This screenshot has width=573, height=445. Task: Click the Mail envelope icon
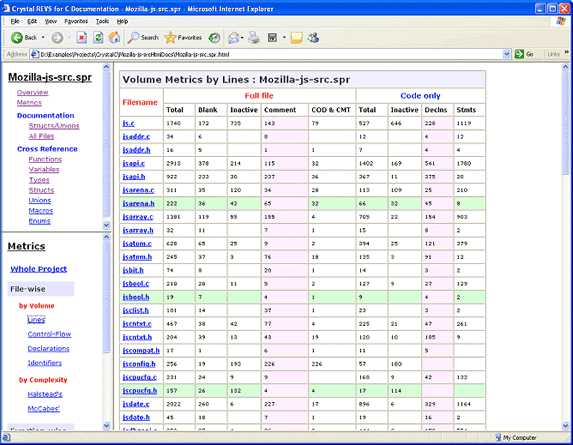[234, 37]
